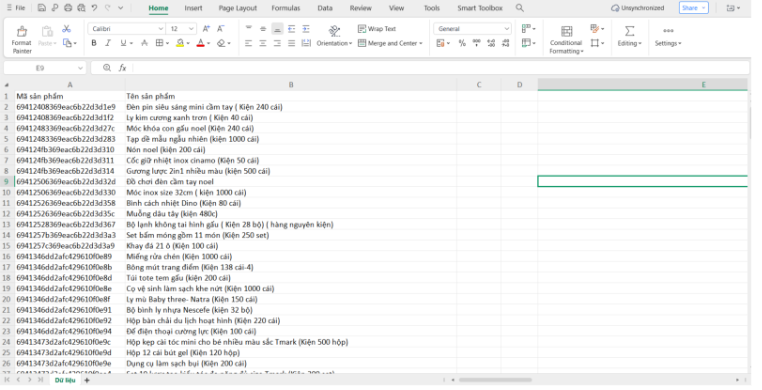Screen dimensions: 762x390
Task: Click the Editing sigma icon
Action: click(629, 31)
